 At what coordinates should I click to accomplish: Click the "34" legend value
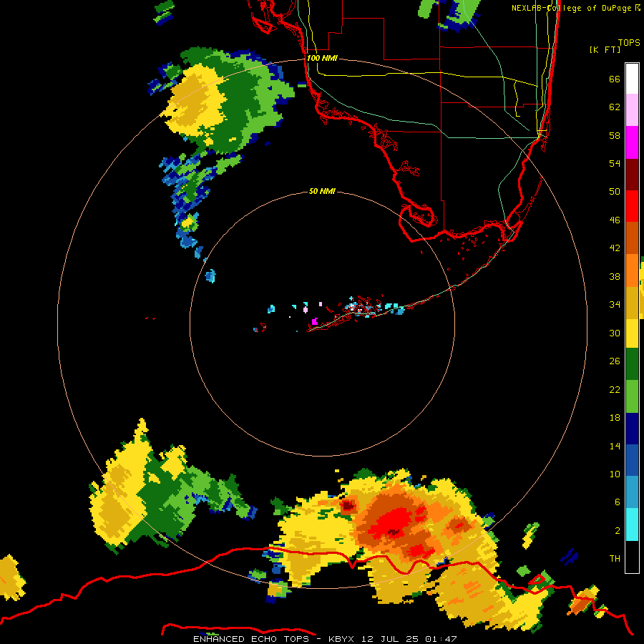coord(615,305)
